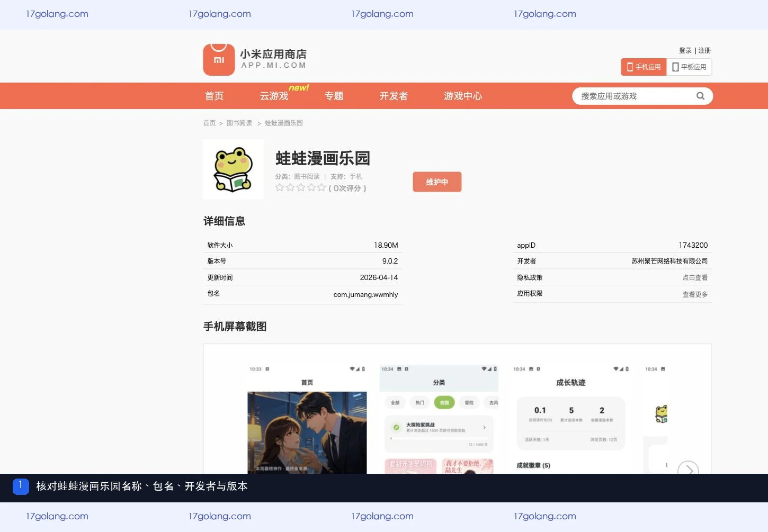
Task: Open the 云游戏 navigation tab
Action: pyautogui.click(x=274, y=96)
